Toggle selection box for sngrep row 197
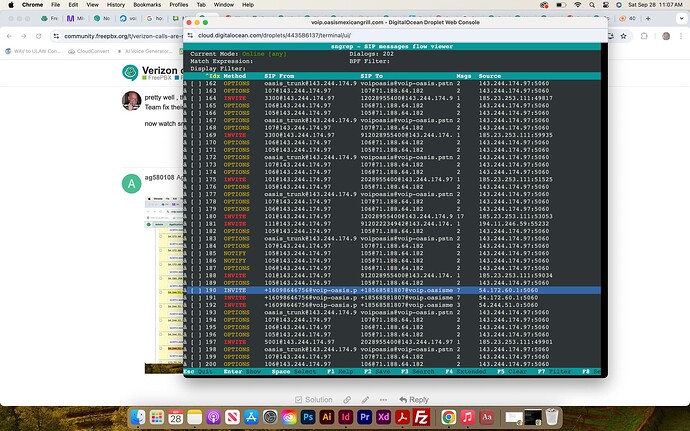This screenshot has width=690, height=431. tap(196, 342)
